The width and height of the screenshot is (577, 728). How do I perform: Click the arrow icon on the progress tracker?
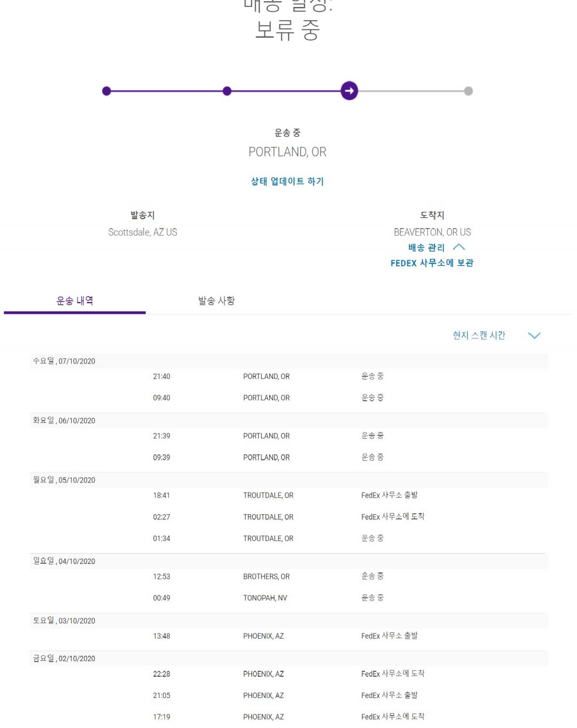click(349, 91)
